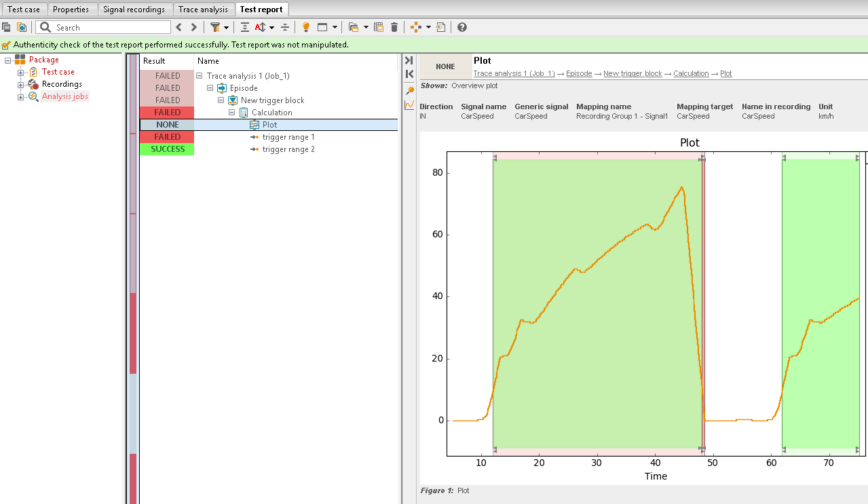Screen dimensions: 868x504
Task: Select trigger range 2 in the result list
Action: coord(288,149)
